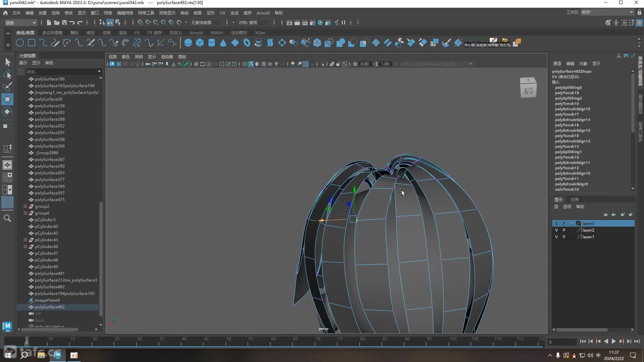This screenshot has height=362, width=644.
Task: Toggle visibility V of layer2
Action: [556, 230]
